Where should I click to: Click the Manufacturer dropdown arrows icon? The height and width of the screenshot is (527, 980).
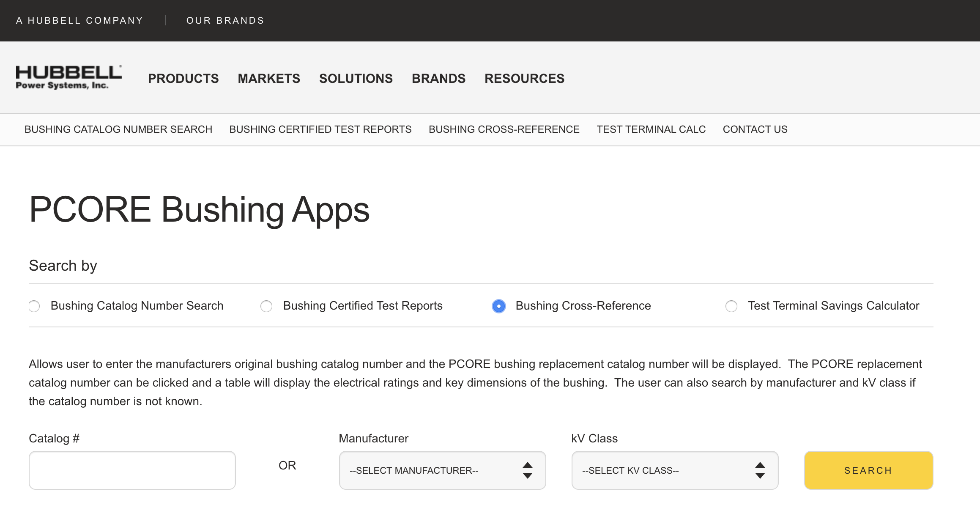pos(527,470)
